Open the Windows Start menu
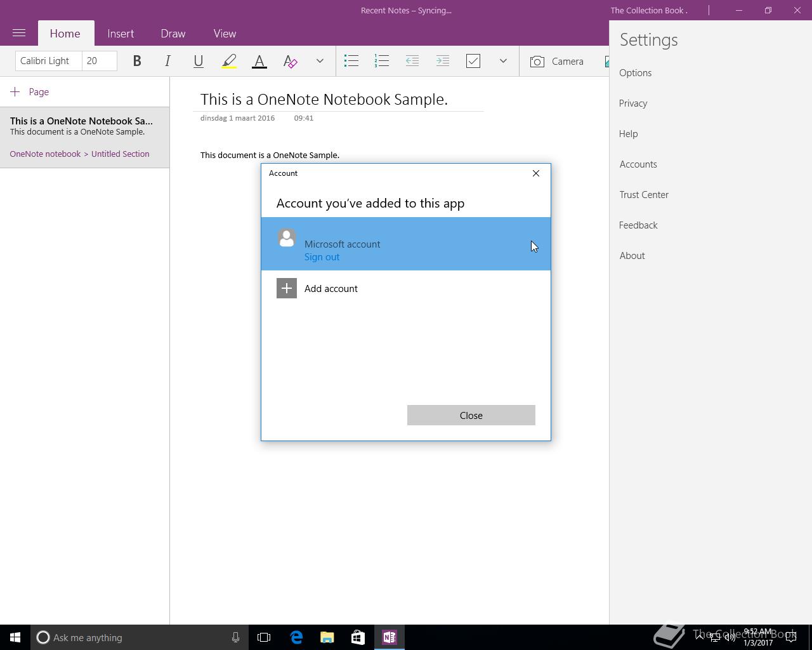This screenshot has width=812, height=650. 15,637
